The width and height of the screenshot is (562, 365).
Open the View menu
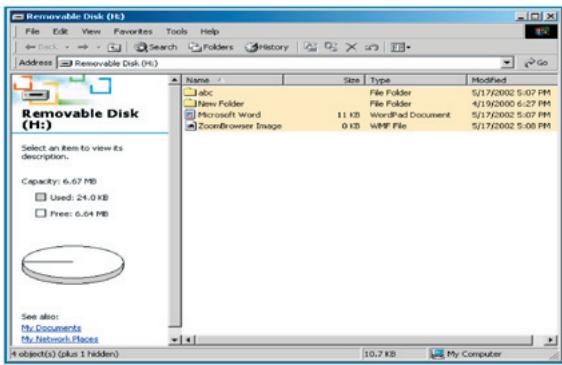click(x=91, y=32)
